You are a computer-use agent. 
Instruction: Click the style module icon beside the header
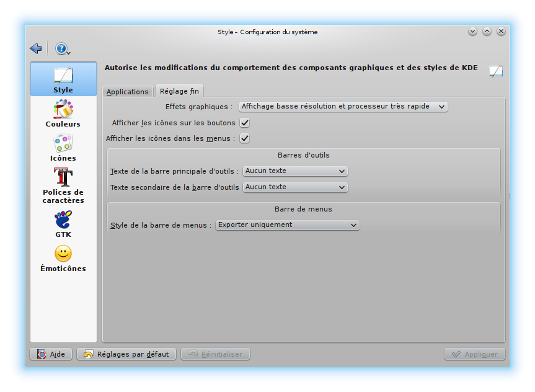(495, 71)
